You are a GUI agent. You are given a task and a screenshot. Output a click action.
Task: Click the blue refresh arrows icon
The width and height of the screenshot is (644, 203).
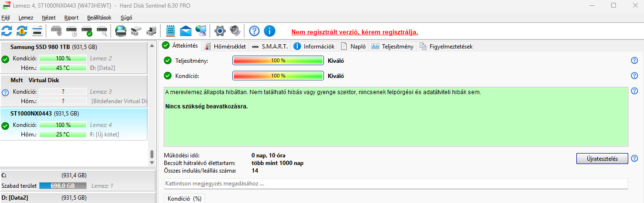coord(7,31)
